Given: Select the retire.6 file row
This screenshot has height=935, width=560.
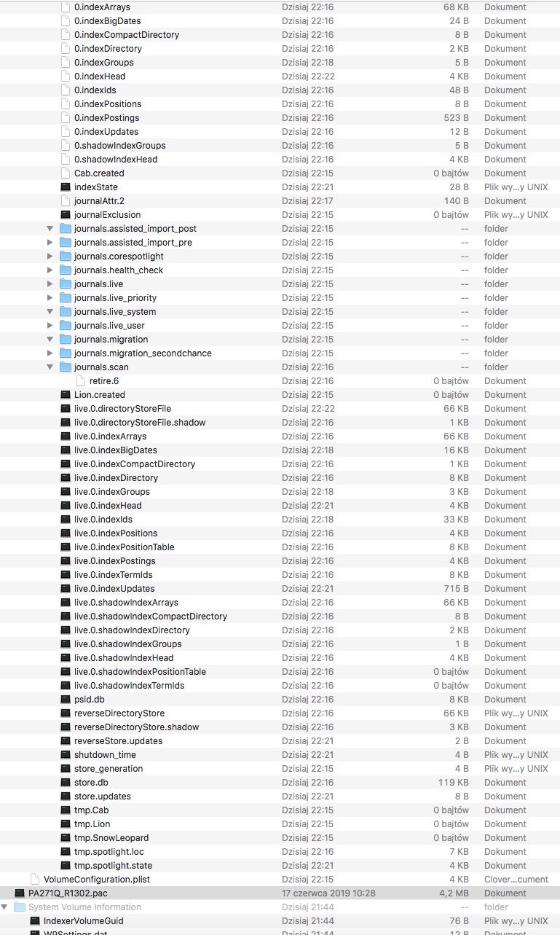Looking at the screenshot, I should point(104,381).
